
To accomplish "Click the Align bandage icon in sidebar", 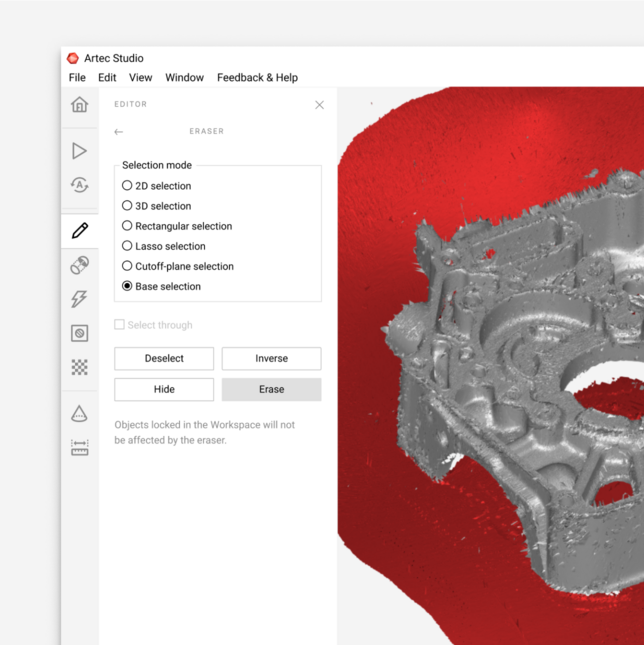I will 80,265.
